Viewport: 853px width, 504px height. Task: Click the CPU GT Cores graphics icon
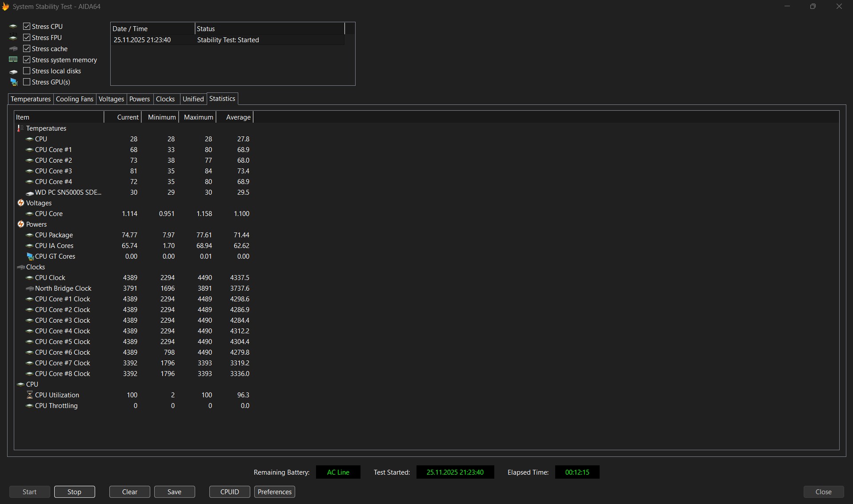pyautogui.click(x=30, y=256)
